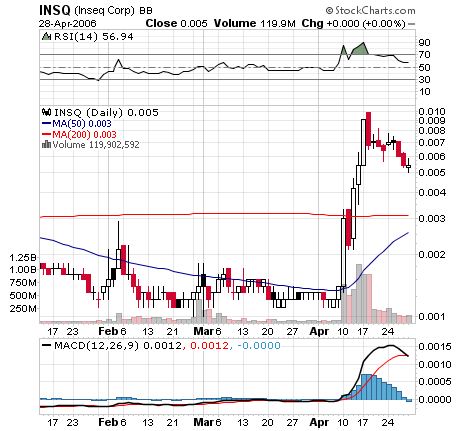Click 27 on the price panel date axis
Viewport: 460px width, 431px height.
coord(292,332)
